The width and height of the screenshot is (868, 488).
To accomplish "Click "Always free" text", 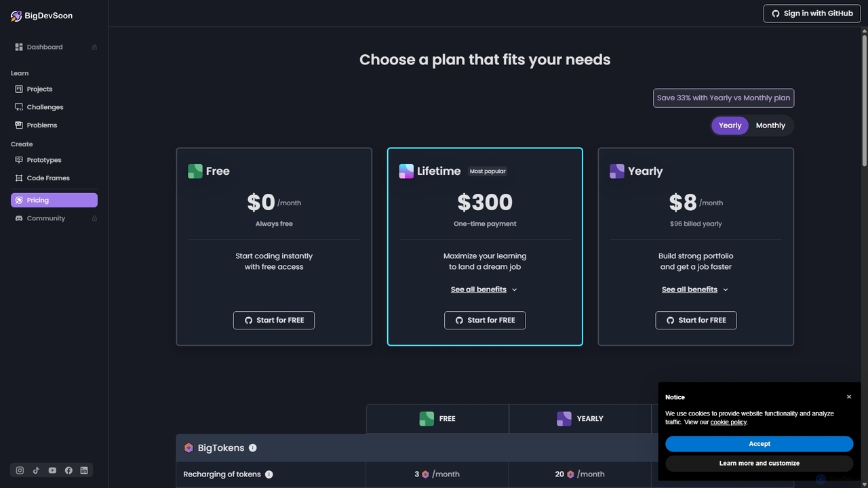I will (274, 224).
